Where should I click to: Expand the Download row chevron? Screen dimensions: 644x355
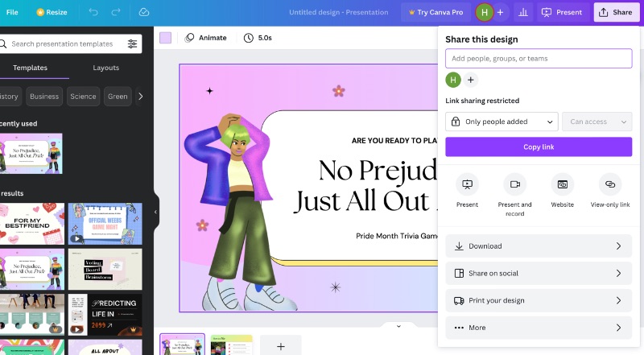tap(618, 246)
